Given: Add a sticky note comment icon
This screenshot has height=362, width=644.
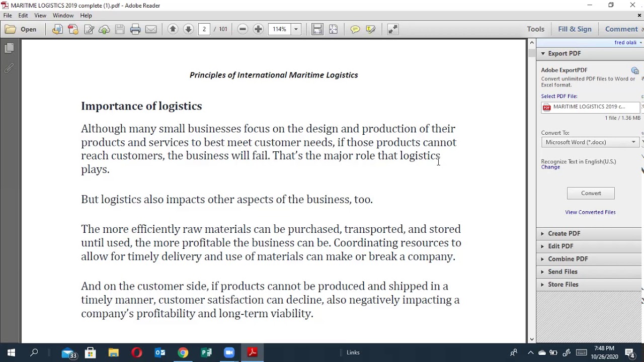Looking at the screenshot, I should coord(355,29).
